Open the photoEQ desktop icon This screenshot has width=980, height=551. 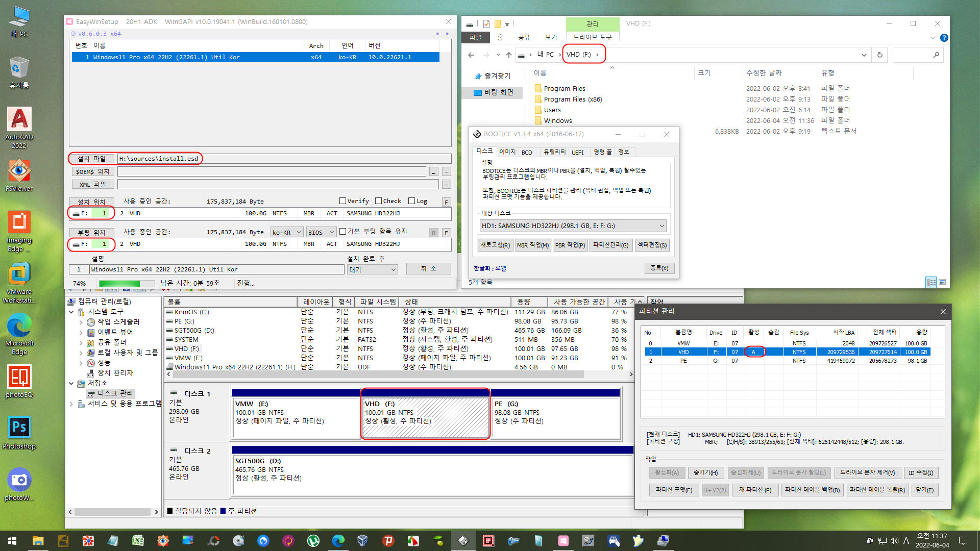[19, 381]
